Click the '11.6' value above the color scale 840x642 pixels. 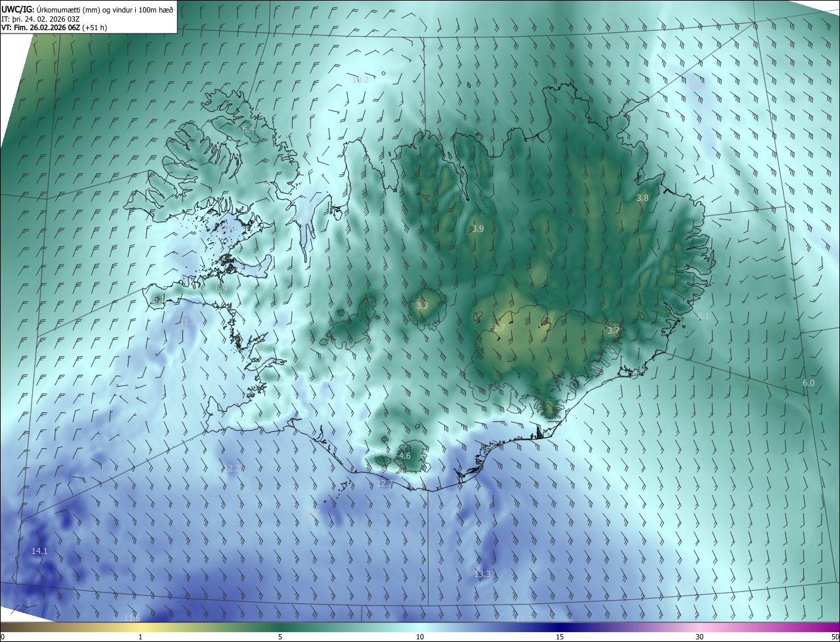[132, 618]
